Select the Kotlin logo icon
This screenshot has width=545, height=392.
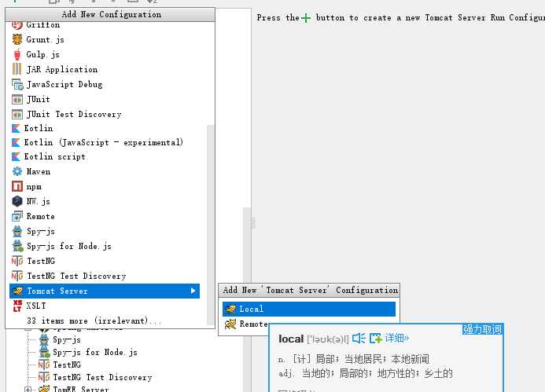pyautogui.click(x=16, y=129)
